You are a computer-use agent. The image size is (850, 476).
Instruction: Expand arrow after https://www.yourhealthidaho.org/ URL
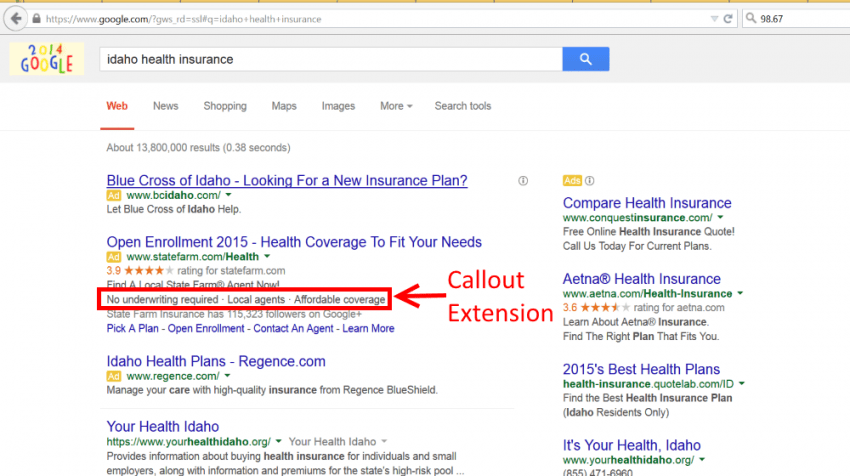coord(278,441)
